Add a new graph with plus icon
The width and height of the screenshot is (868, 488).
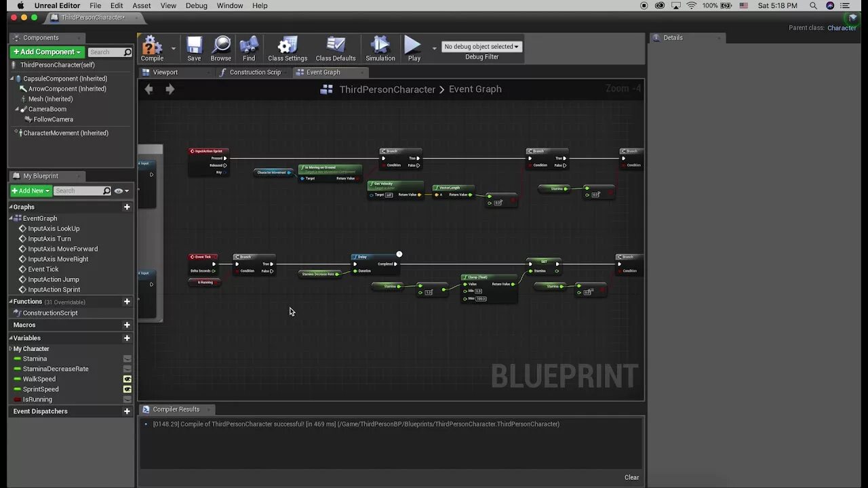pos(127,207)
